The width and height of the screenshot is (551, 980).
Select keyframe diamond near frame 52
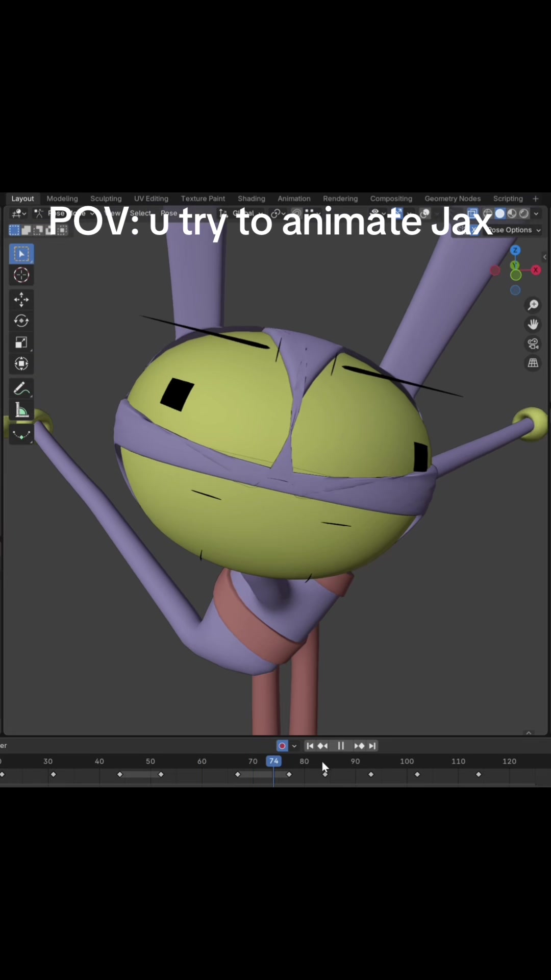point(161,774)
